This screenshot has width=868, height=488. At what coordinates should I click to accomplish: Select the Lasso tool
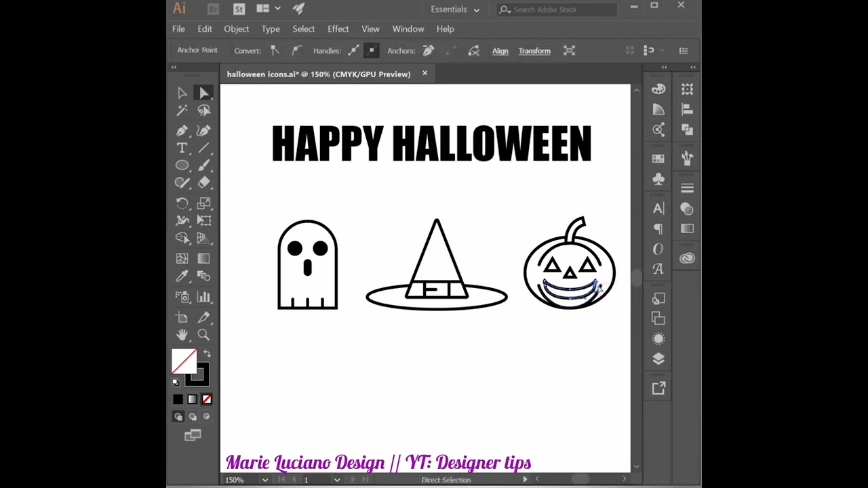click(203, 110)
